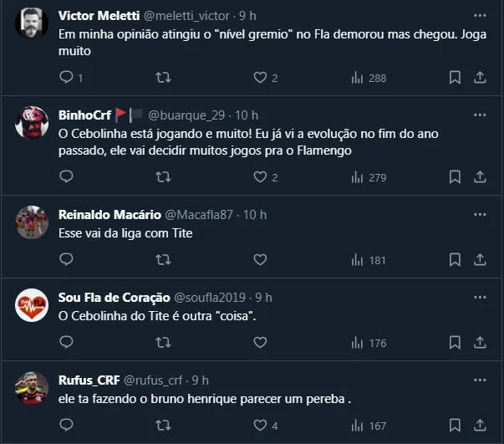Open the 10 h timestamp on Reinaldo Macário's tweet
The width and height of the screenshot is (504, 444).
click(x=254, y=215)
